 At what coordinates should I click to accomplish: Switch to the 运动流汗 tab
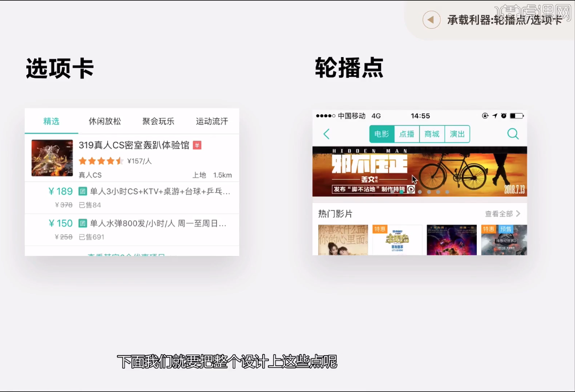[212, 121]
